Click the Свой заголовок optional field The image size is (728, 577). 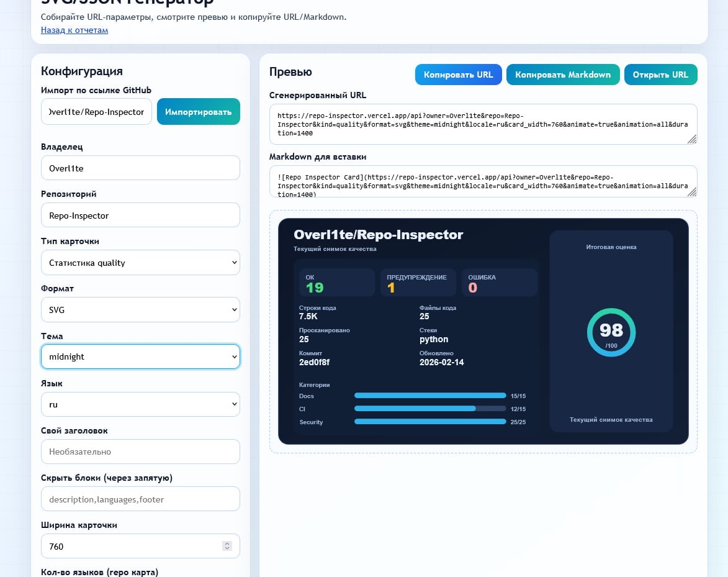(x=140, y=451)
